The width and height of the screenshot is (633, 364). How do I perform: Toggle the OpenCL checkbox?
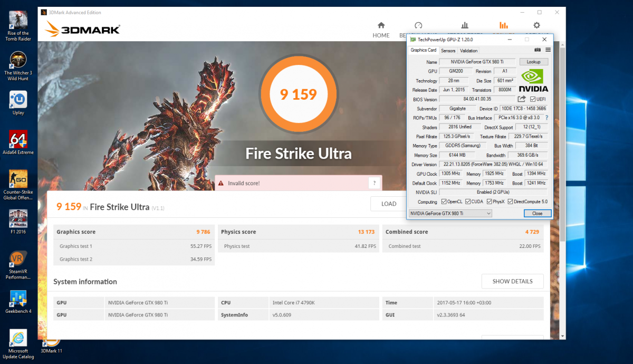tap(444, 202)
